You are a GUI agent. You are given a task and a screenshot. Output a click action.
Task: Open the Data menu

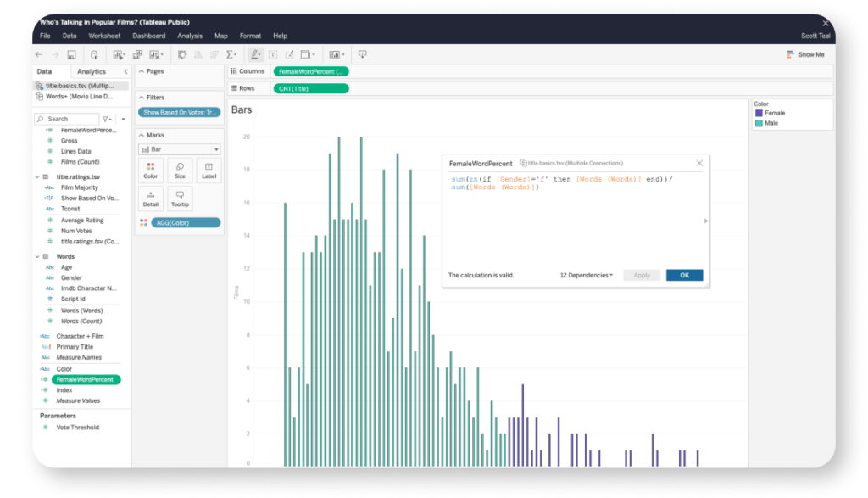70,36
